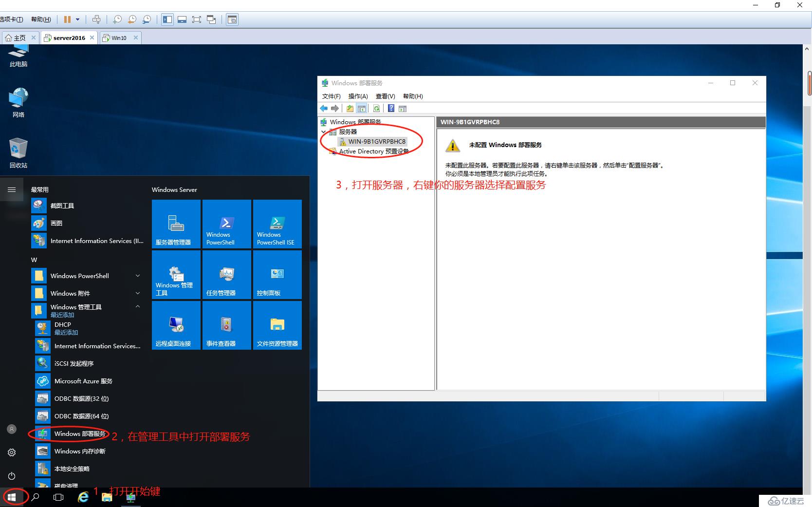Launch the Windows PowerShell tile

tap(227, 224)
